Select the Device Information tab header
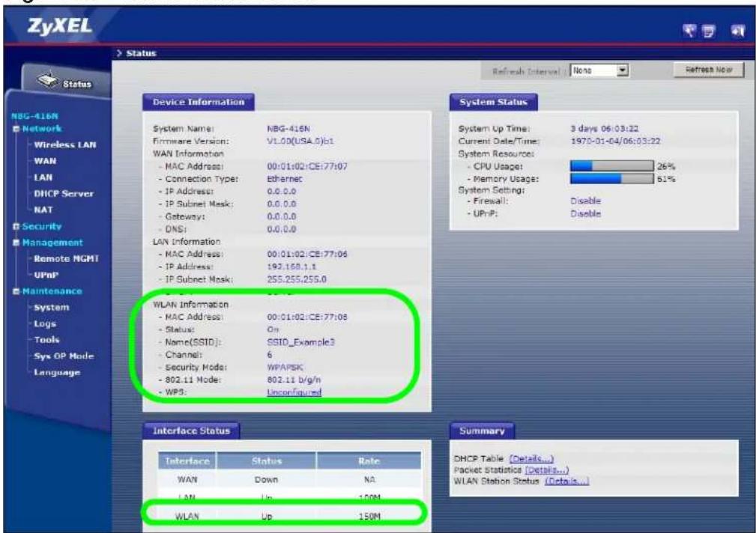The image size is (756, 533). tap(198, 102)
